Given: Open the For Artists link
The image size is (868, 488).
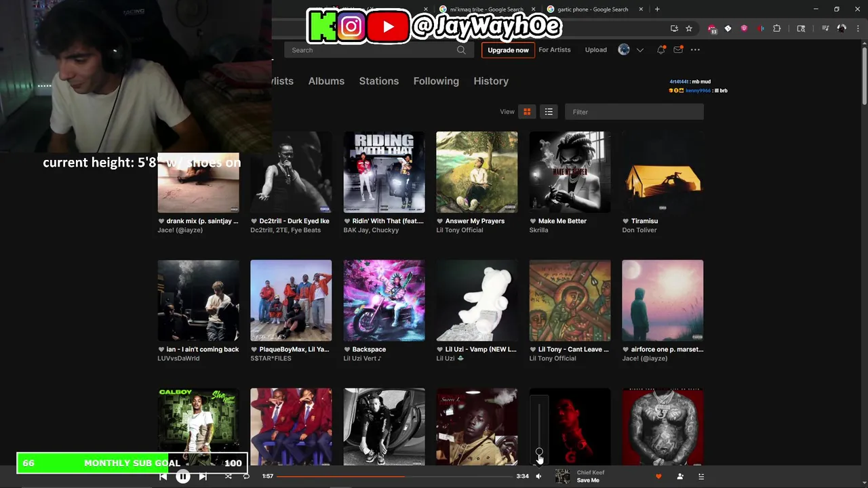Looking at the screenshot, I should [x=555, y=49].
